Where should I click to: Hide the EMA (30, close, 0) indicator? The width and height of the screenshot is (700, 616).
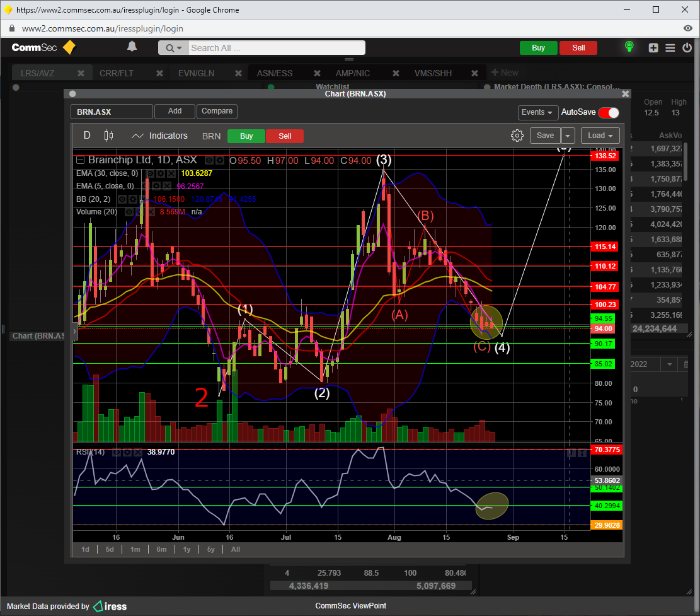point(151,173)
